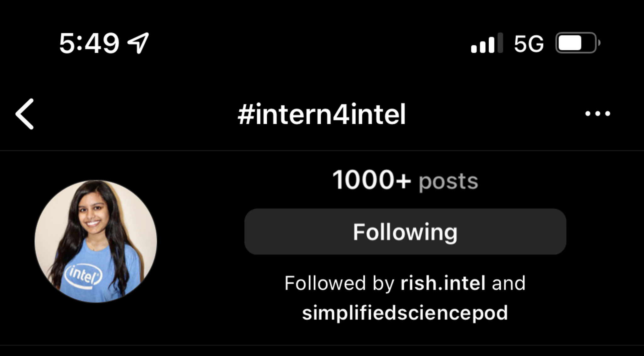
Task: Tap the back arrow chevron
Action: point(25,114)
